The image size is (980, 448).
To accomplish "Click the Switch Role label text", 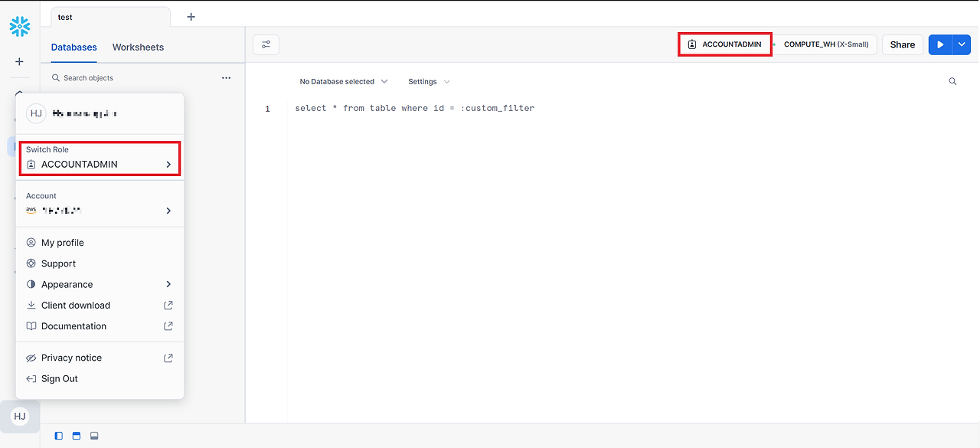I will (x=47, y=149).
